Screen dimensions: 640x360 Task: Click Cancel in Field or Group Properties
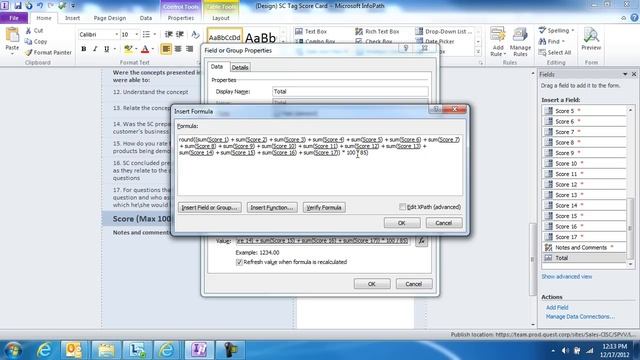[x=414, y=284]
